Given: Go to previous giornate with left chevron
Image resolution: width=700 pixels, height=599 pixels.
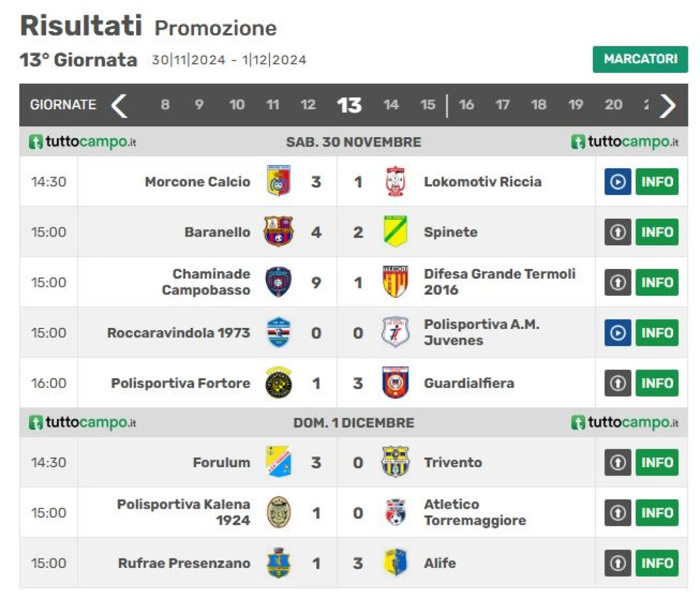Looking at the screenshot, I should pos(119,105).
